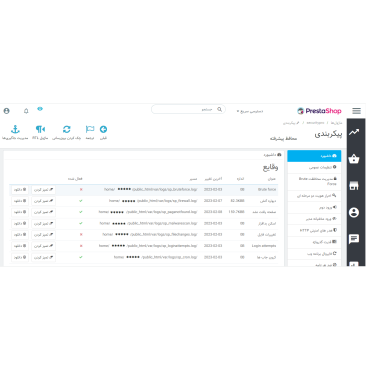This screenshot has width=370, height=370.
Task: Click the clean button for sp_malwarescan.log
Action: coord(43,224)
